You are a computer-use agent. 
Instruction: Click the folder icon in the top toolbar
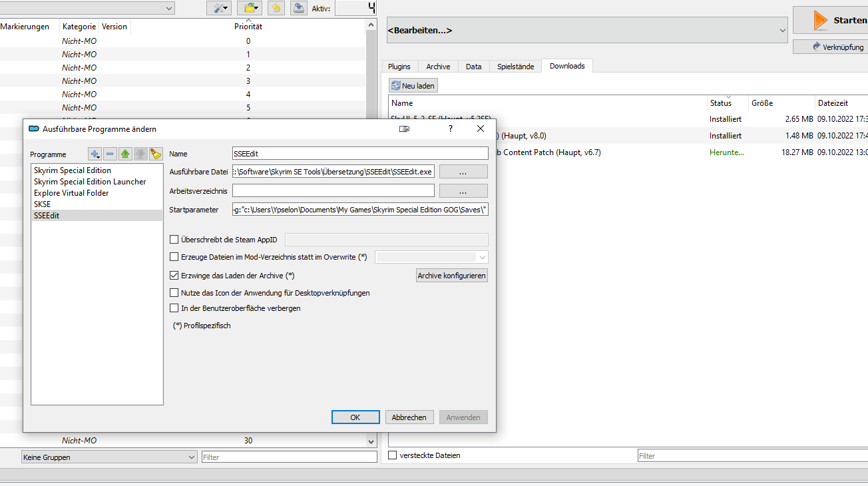(x=250, y=8)
